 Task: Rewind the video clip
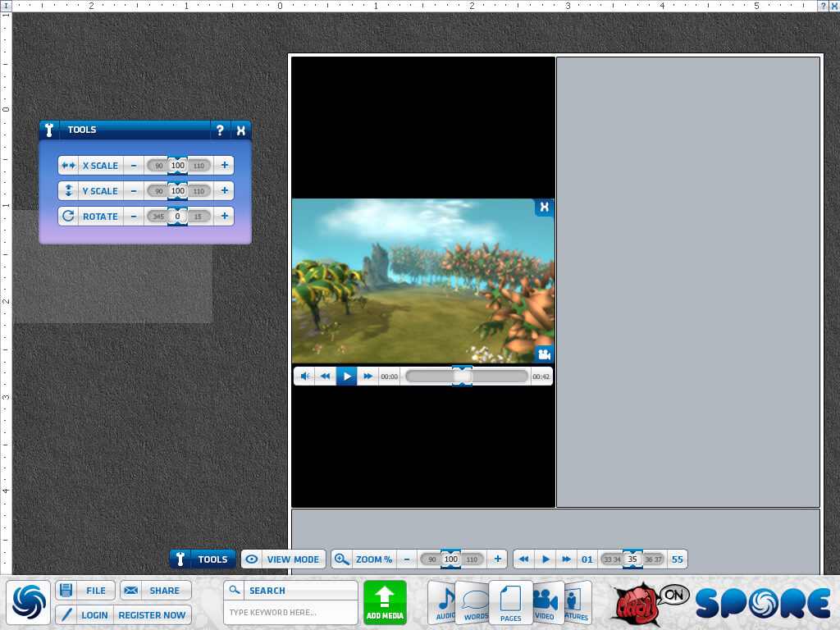(325, 377)
